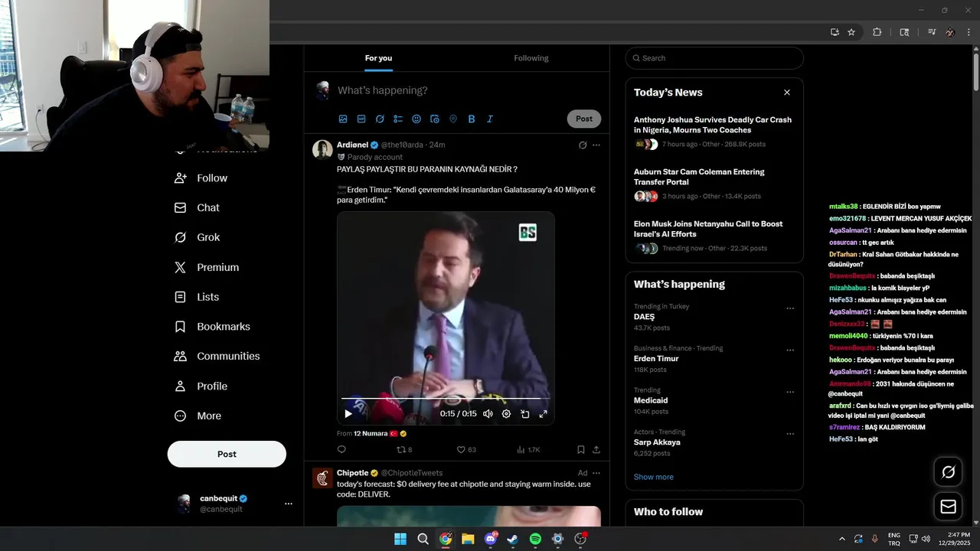Viewport: 980px width, 551px height.
Task: Click the video progress bar
Action: pos(446,399)
